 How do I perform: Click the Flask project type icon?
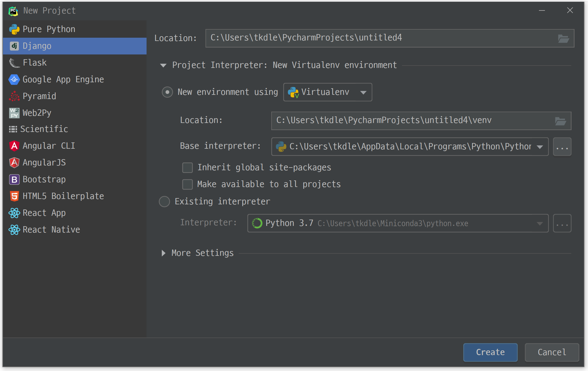click(x=14, y=63)
